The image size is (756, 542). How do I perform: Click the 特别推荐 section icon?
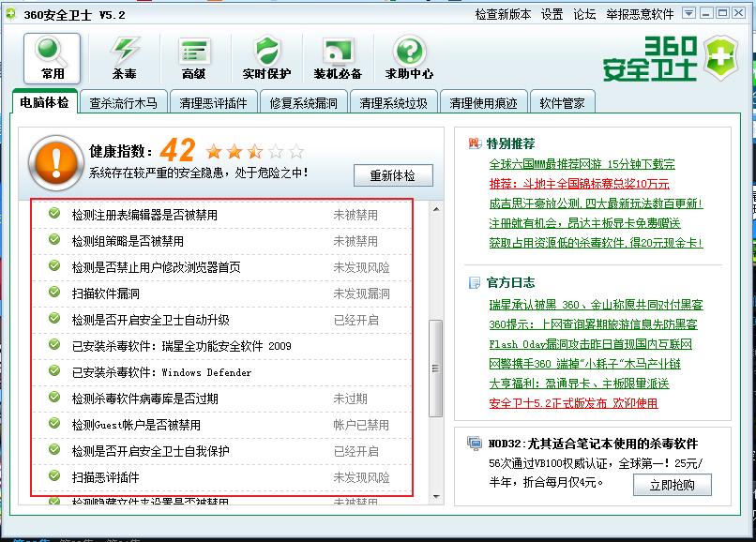tap(475, 143)
